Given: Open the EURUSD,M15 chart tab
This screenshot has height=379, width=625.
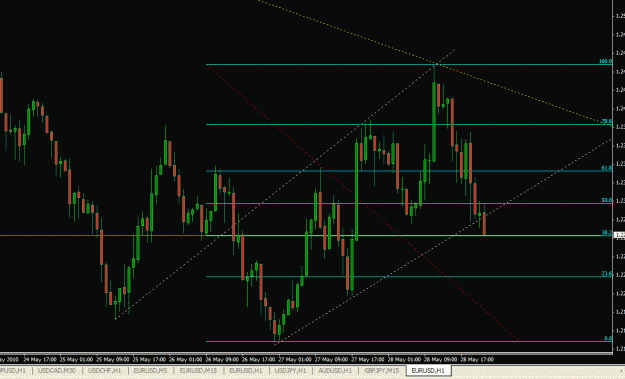Looking at the screenshot, I should click(198, 371).
